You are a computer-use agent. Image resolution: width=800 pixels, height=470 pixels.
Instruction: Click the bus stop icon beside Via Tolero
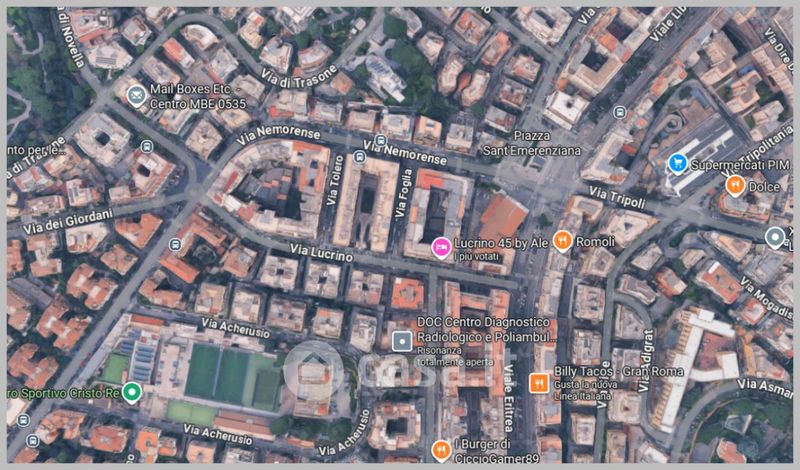[359, 157]
